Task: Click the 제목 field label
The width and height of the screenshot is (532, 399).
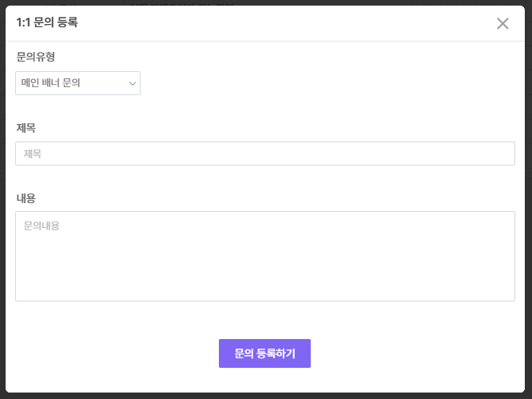Action: (26, 127)
